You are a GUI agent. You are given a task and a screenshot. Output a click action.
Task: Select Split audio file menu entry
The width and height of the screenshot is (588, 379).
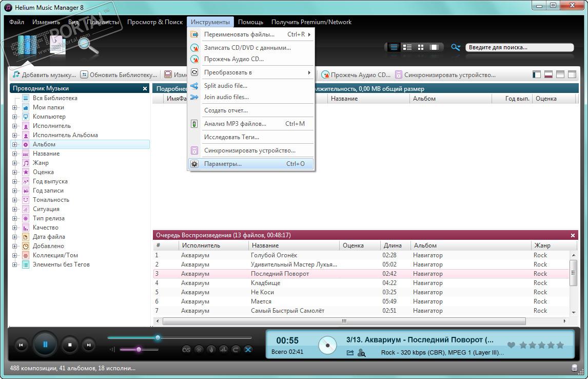[x=251, y=86]
